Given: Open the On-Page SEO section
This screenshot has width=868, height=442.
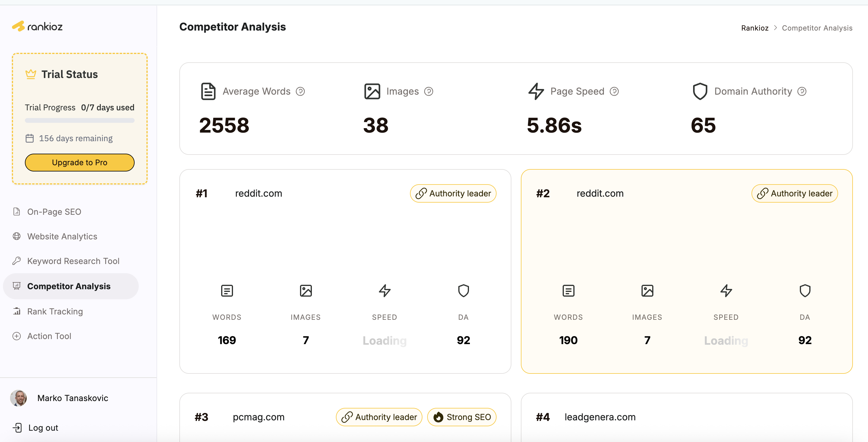Looking at the screenshot, I should pyautogui.click(x=54, y=212).
